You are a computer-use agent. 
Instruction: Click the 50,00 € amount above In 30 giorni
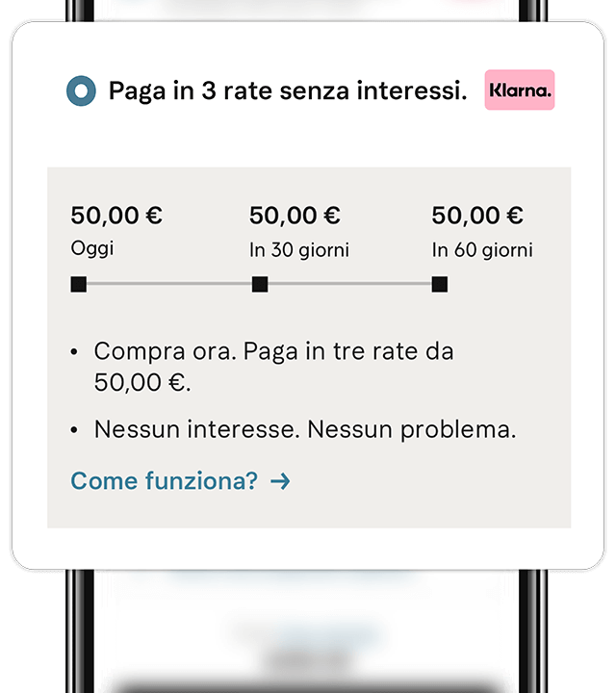(x=295, y=216)
